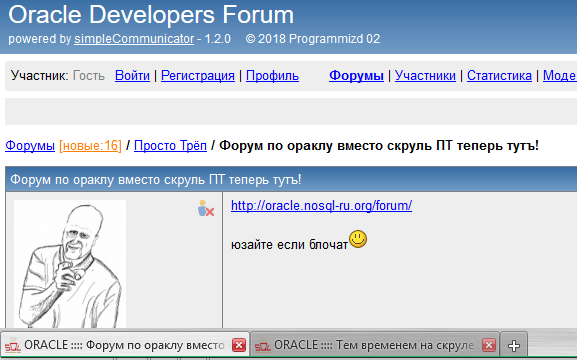Close the 'Тем временем на скруле' tab
577x360 pixels.
(x=489, y=345)
